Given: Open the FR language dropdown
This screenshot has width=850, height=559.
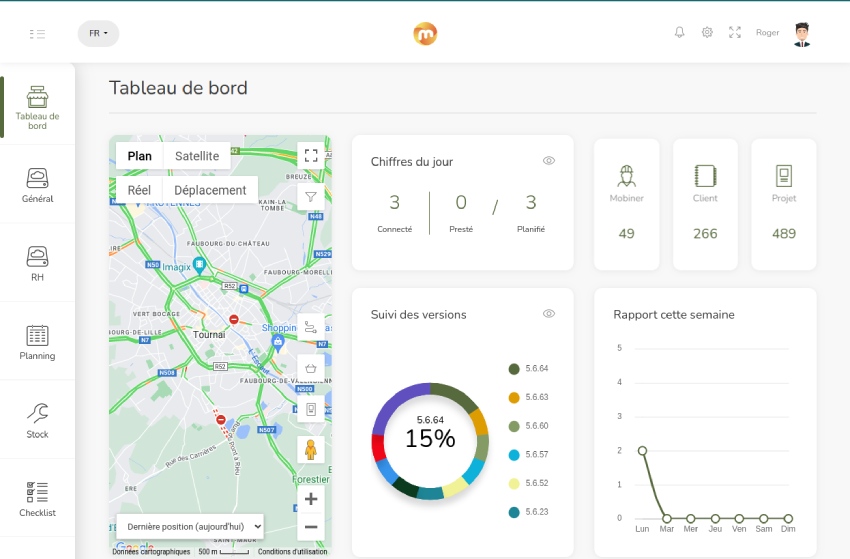Looking at the screenshot, I should tap(98, 33).
